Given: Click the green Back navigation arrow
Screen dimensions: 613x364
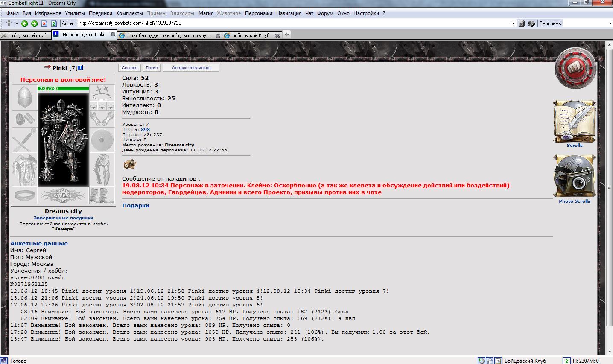Looking at the screenshot, I should click(25, 24).
